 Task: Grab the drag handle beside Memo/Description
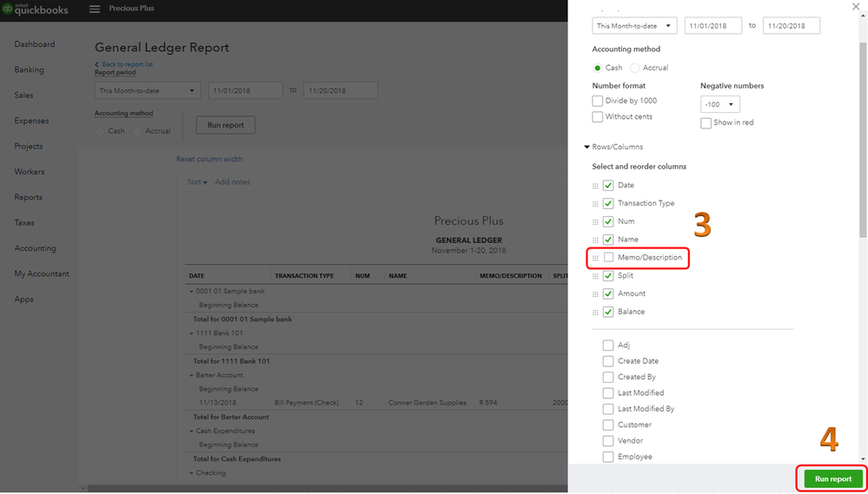(596, 259)
